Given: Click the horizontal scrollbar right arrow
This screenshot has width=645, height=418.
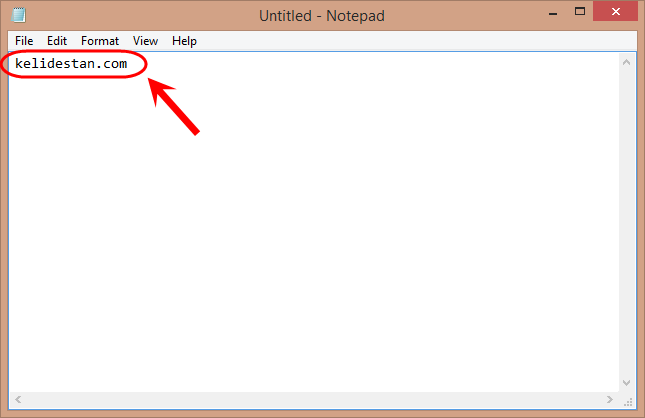Looking at the screenshot, I should click(x=610, y=399).
